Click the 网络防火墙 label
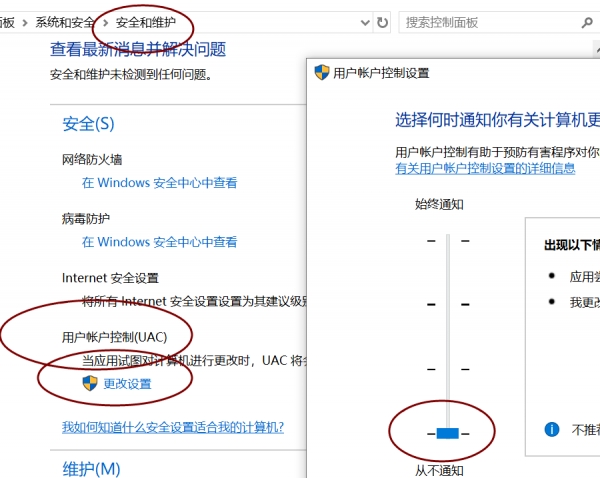This screenshot has width=600, height=478. (92, 159)
